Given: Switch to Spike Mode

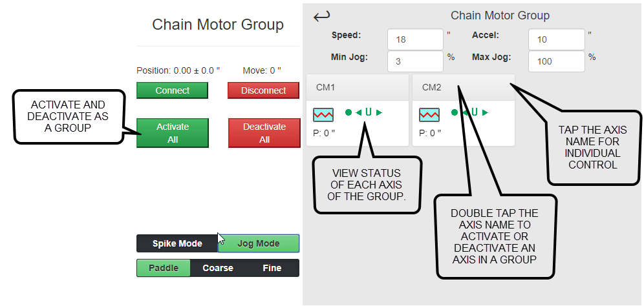Looking at the screenshot, I should point(177,243).
